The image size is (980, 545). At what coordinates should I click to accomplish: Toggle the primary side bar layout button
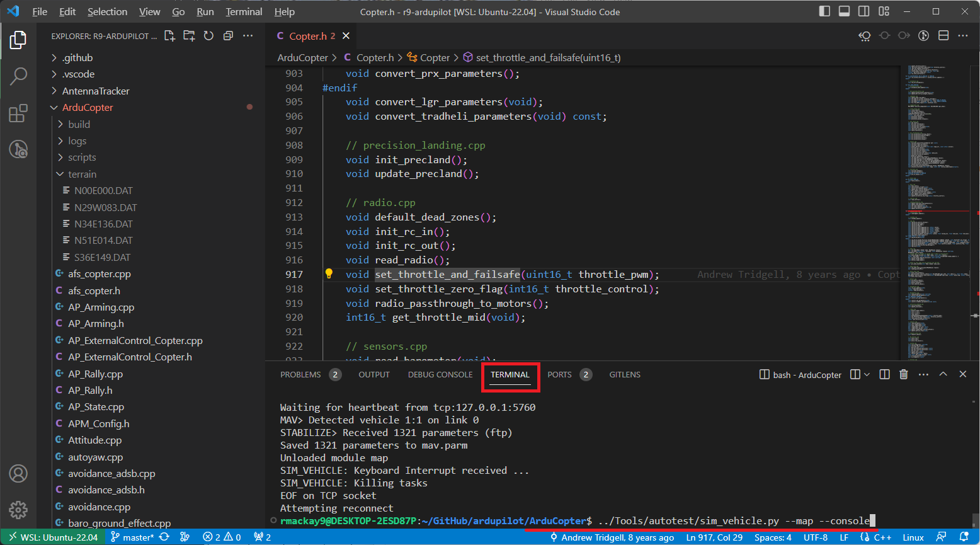pyautogui.click(x=824, y=11)
